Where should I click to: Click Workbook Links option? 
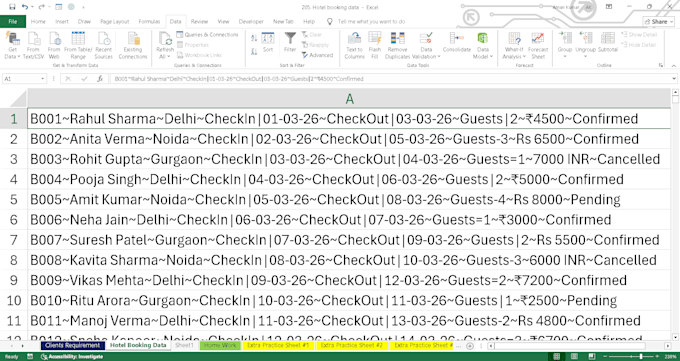click(199, 56)
